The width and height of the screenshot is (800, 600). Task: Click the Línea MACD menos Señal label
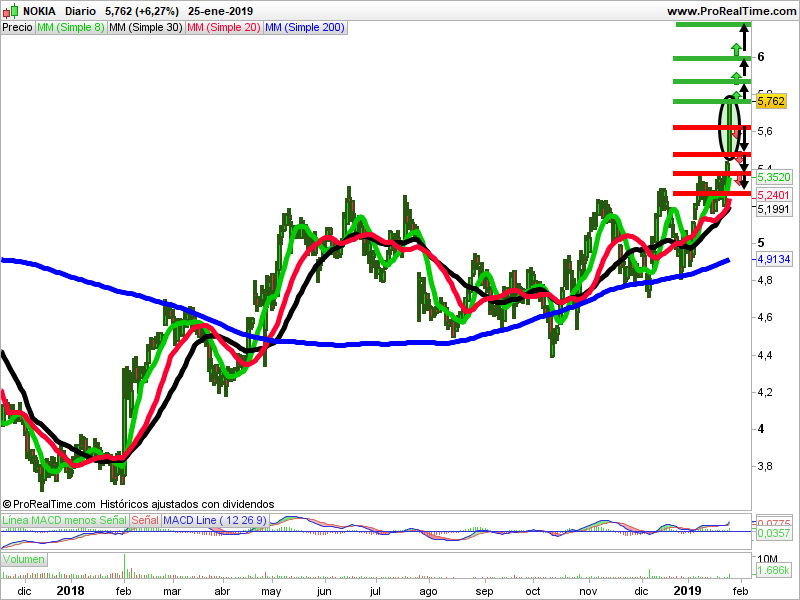pyautogui.click(x=64, y=520)
